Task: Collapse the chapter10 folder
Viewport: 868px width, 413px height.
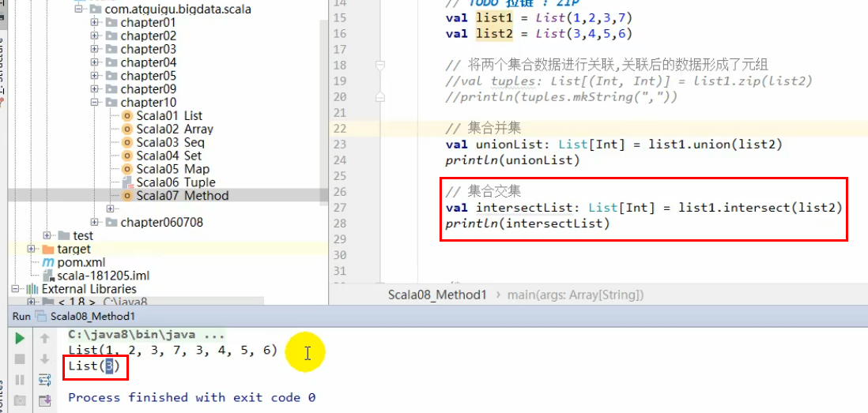Action: [95, 103]
